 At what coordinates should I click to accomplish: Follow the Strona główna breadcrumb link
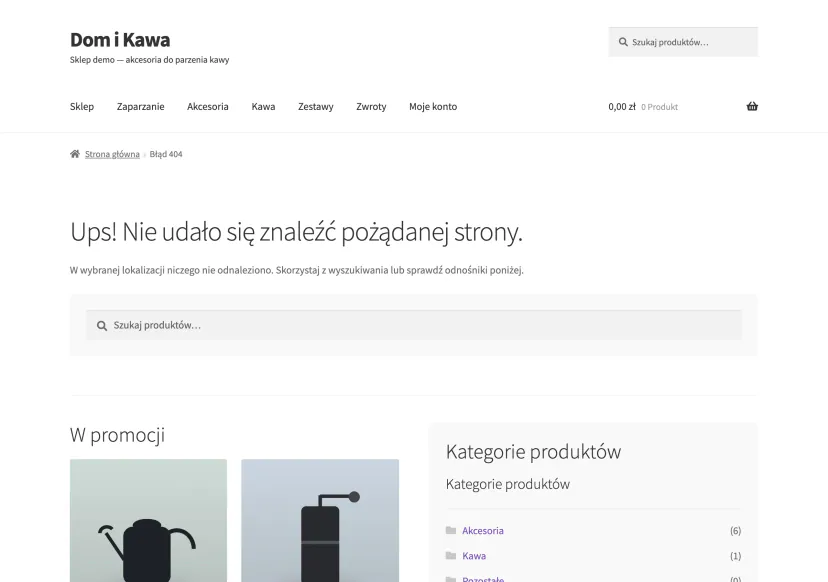(x=112, y=154)
